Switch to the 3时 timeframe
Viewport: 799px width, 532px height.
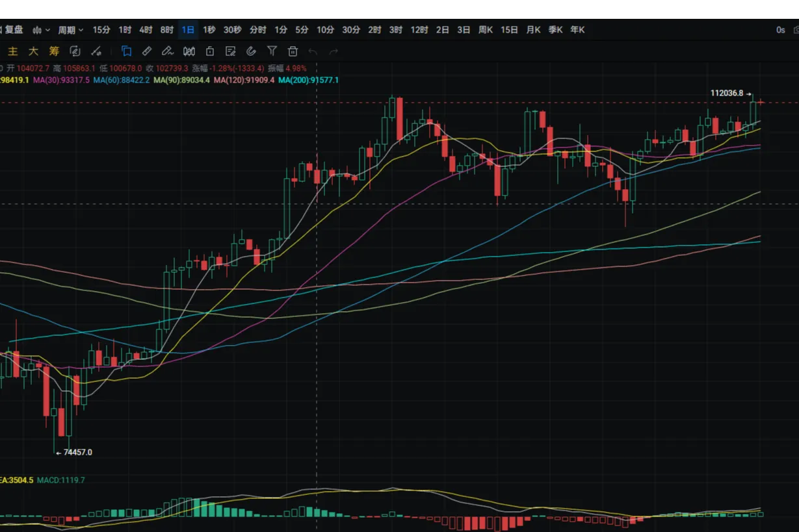395,30
